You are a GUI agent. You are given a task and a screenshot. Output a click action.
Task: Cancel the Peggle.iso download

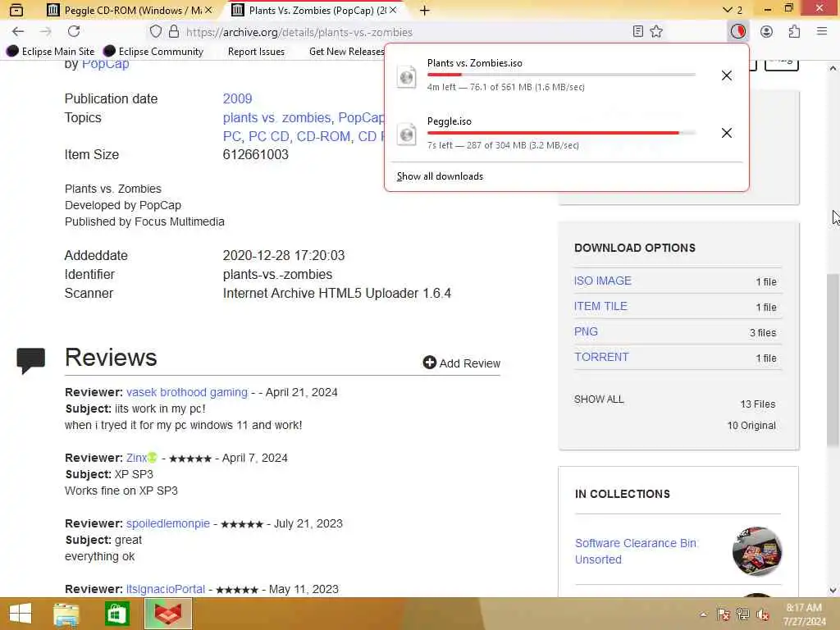coord(727,133)
